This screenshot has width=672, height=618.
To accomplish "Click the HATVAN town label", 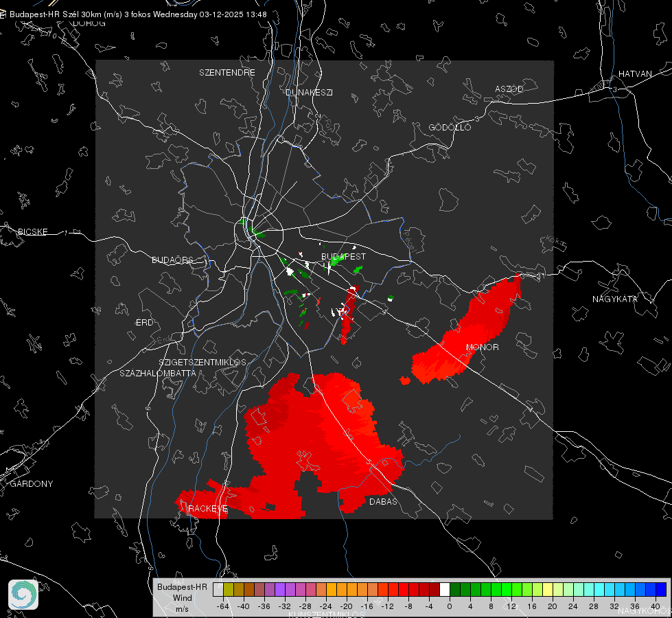I will pos(635,74).
